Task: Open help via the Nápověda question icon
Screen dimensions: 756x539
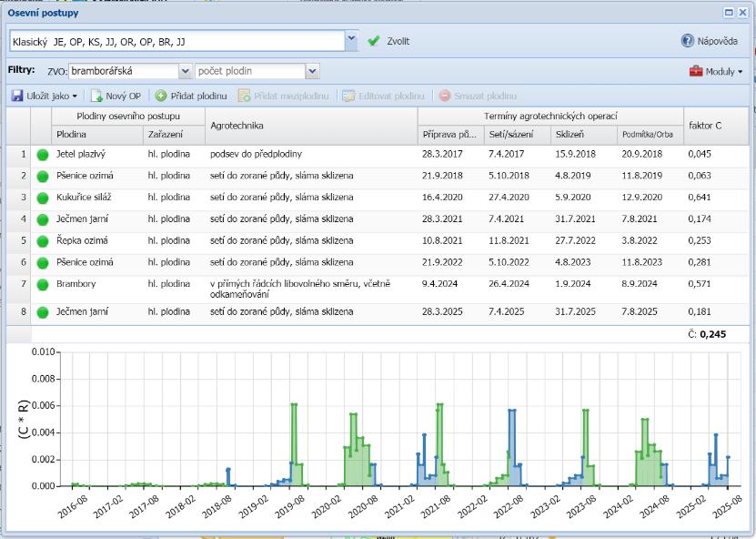Action: (x=687, y=41)
